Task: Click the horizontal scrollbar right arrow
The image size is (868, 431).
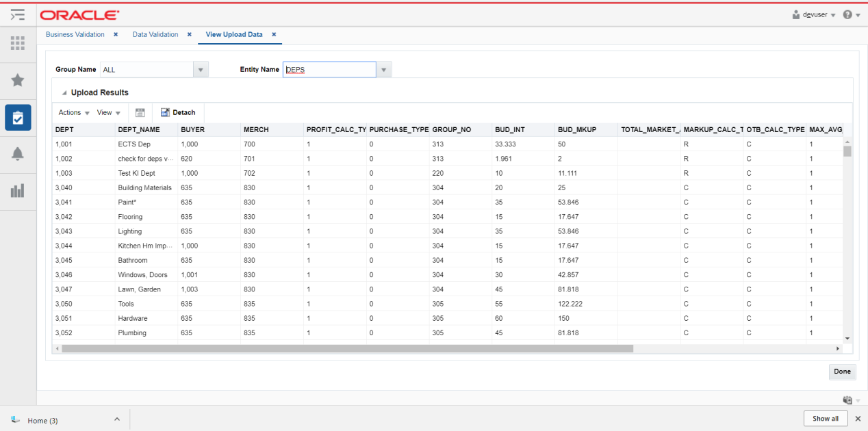Action: (x=838, y=348)
